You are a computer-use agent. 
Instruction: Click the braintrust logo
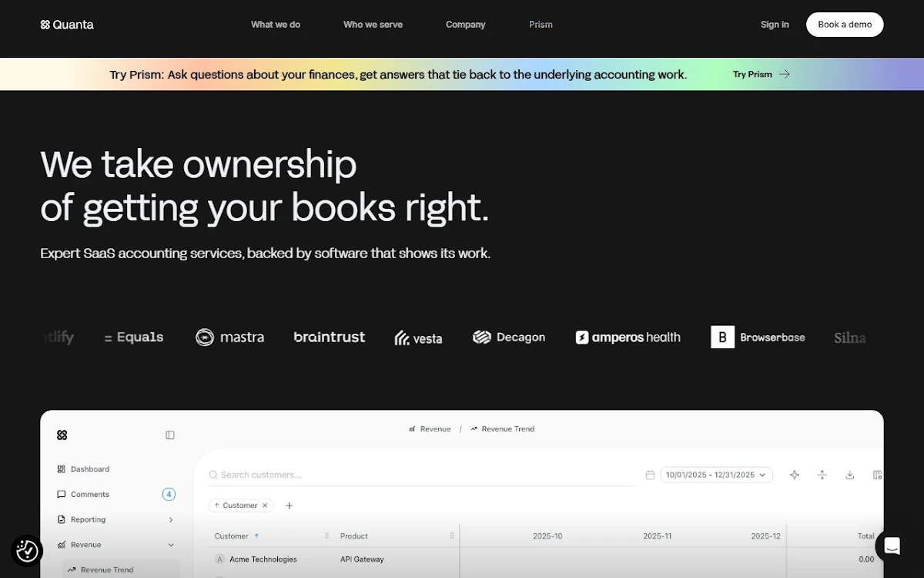[330, 337]
